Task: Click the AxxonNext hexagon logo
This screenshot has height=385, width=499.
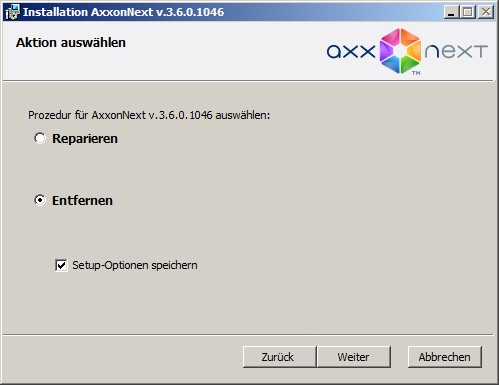Action: point(400,51)
